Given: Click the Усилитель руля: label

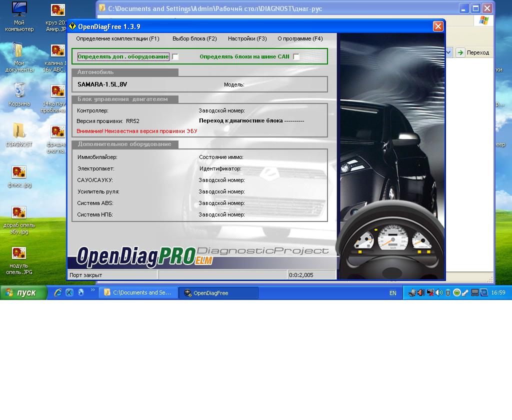Looking at the screenshot, I should [x=98, y=191].
